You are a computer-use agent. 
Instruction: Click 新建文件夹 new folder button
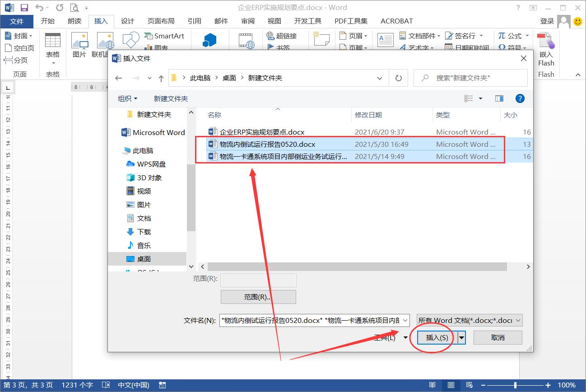(171, 98)
